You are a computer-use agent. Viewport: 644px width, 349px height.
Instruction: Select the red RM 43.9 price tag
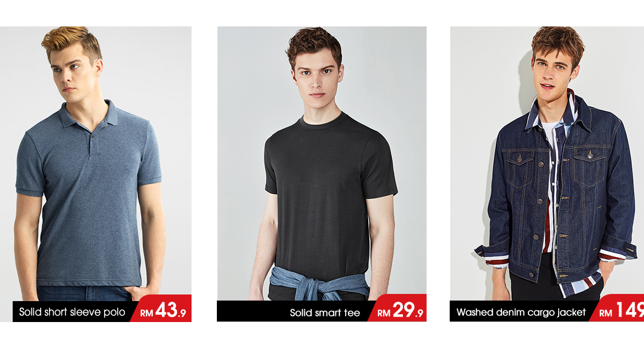coord(161,309)
